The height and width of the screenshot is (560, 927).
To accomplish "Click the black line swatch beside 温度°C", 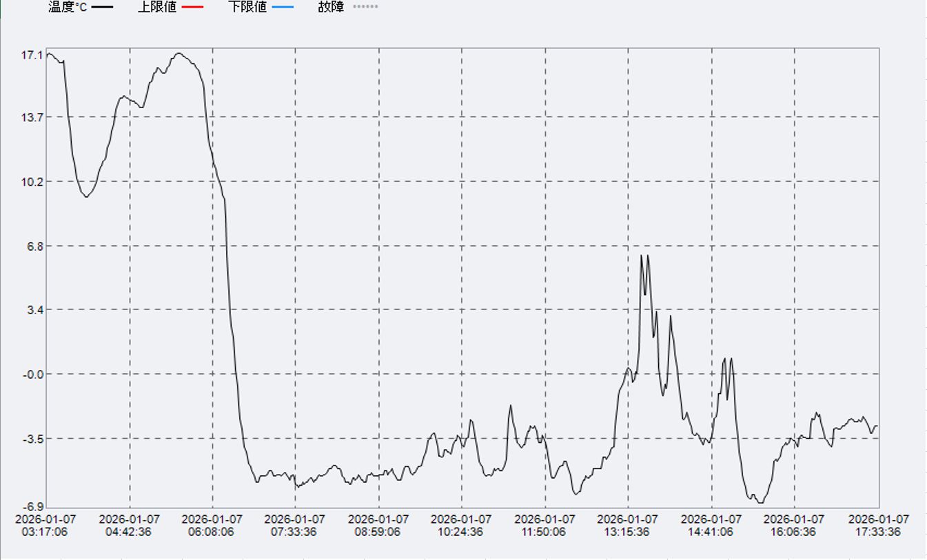I will click(102, 7).
